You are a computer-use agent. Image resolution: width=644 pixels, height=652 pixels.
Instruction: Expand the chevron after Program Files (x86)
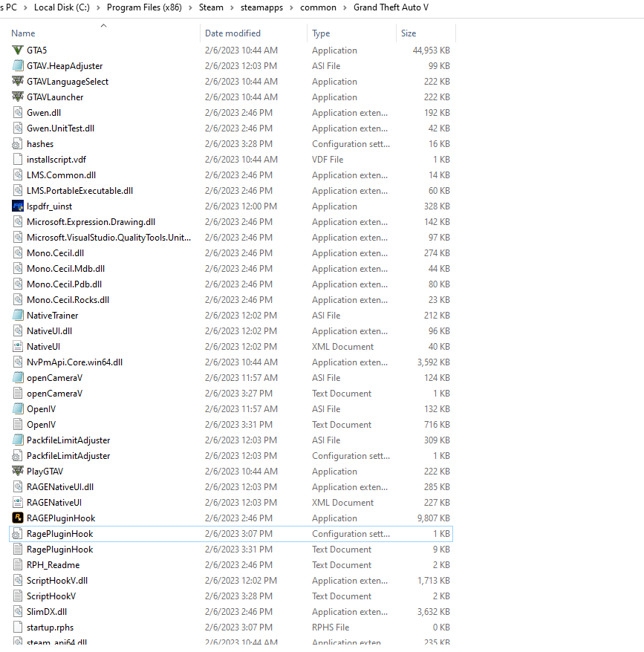click(x=190, y=8)
